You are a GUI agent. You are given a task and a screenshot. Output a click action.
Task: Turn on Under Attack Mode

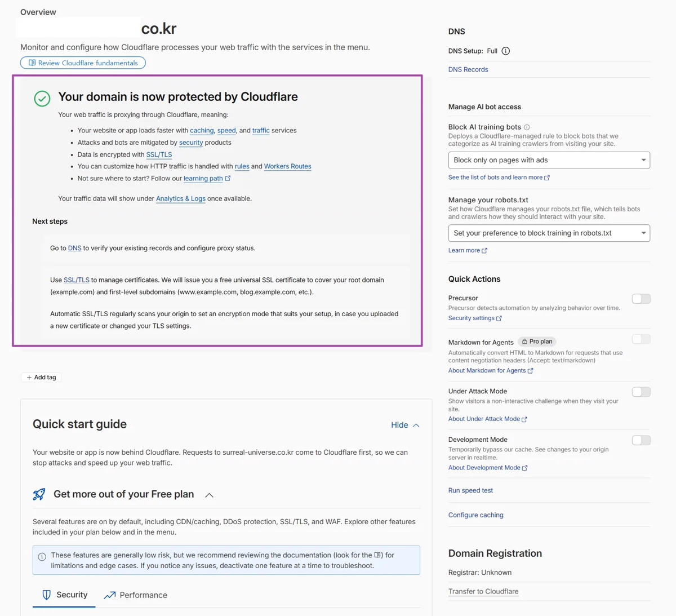click(641, 392)
